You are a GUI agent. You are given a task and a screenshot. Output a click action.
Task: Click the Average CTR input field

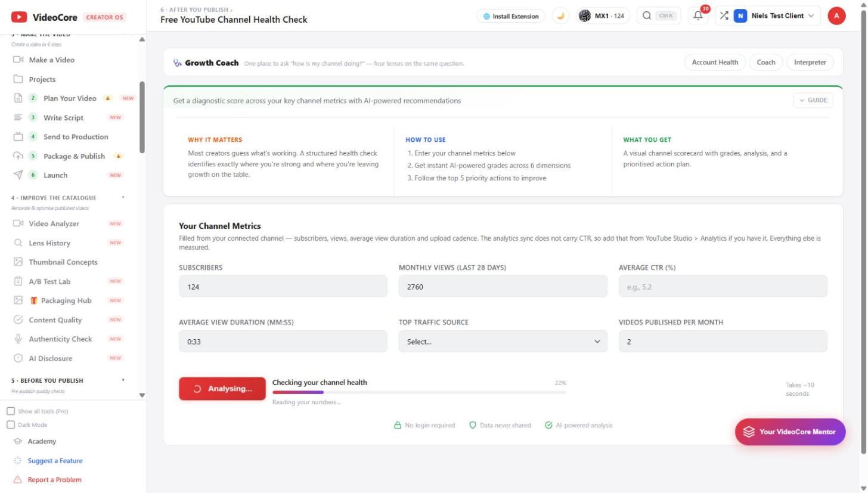pos(723,286)
